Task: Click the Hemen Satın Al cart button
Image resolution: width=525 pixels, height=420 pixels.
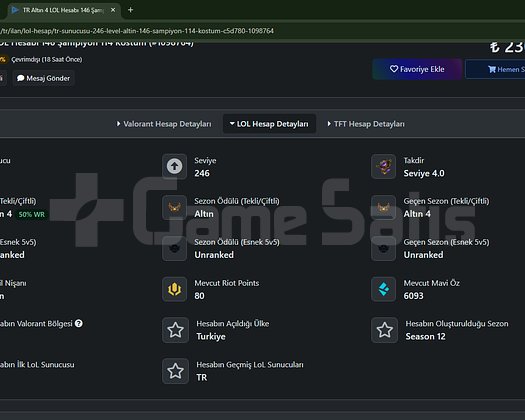Action: pyautogui.click(x=495, y=69)
